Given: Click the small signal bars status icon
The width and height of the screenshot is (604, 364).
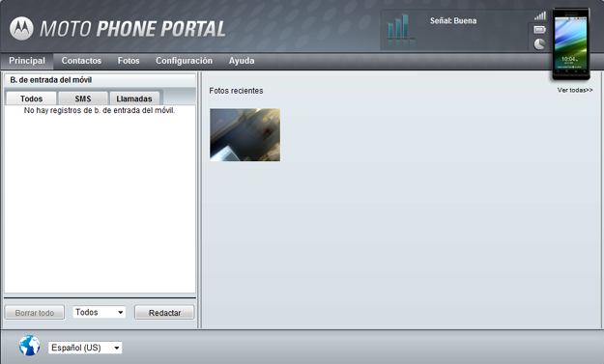Looking at the screenshot, I should tap(540, 15).
